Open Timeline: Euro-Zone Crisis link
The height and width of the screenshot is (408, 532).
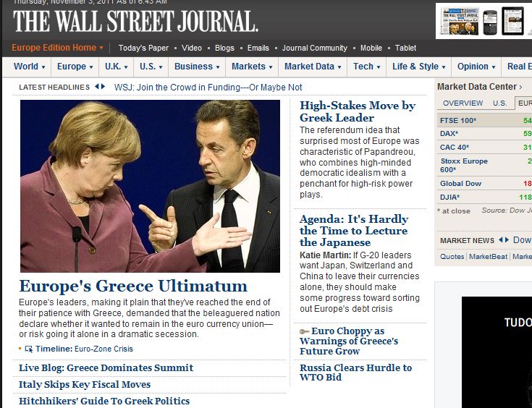(84, 349)
